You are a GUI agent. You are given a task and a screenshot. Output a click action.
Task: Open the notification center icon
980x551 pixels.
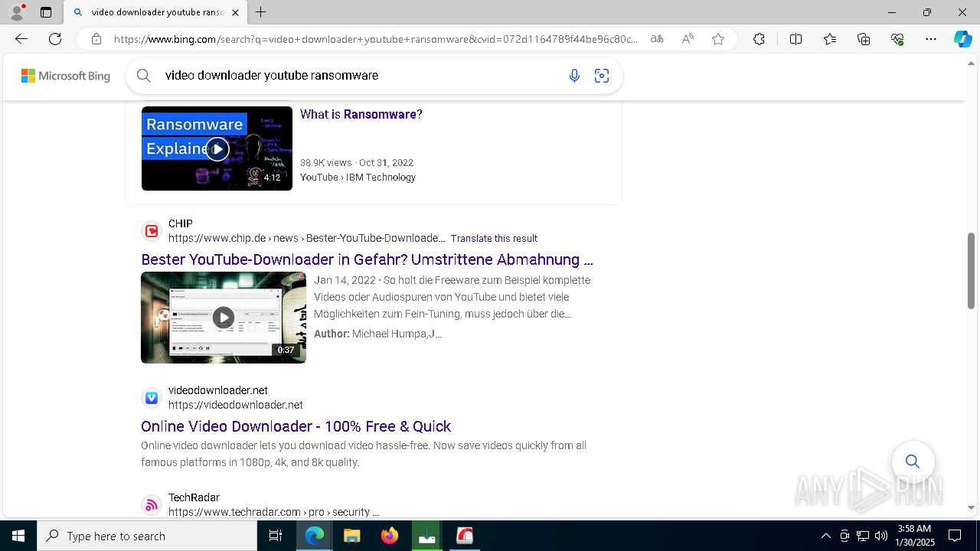point(955,536)
